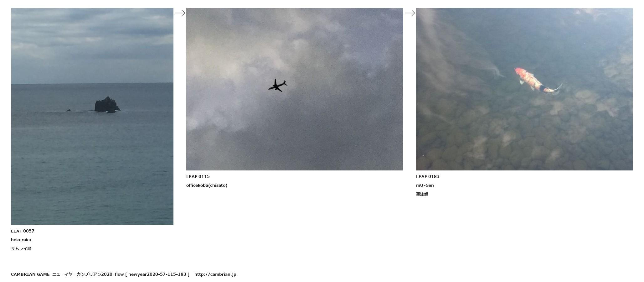Open the http://cambrian.jp link
644x282 pixels.
coord(215,274)
